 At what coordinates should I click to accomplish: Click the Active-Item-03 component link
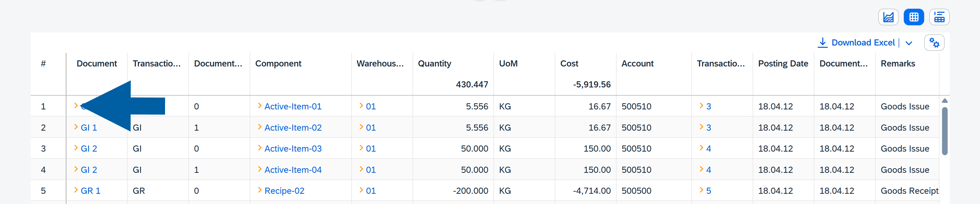coord(293,149)
